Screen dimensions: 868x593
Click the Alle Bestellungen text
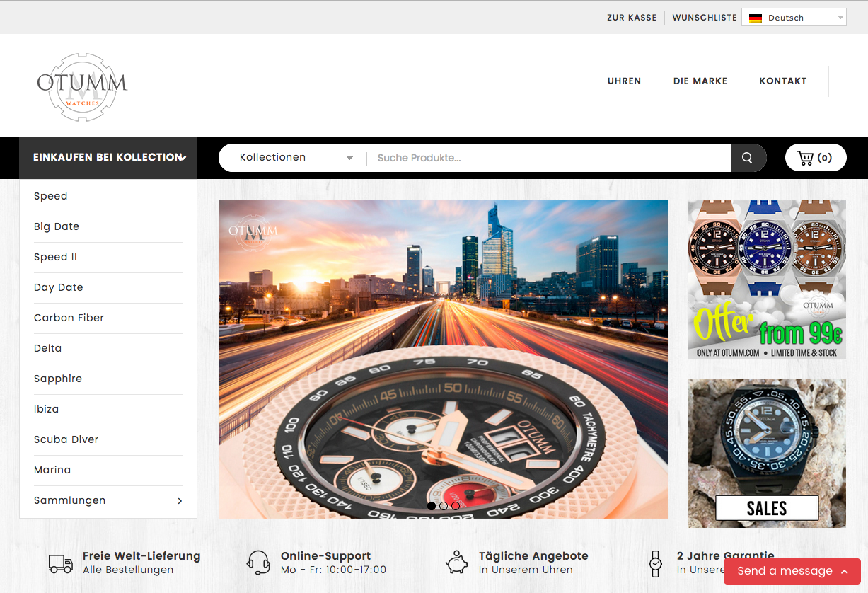128,570
